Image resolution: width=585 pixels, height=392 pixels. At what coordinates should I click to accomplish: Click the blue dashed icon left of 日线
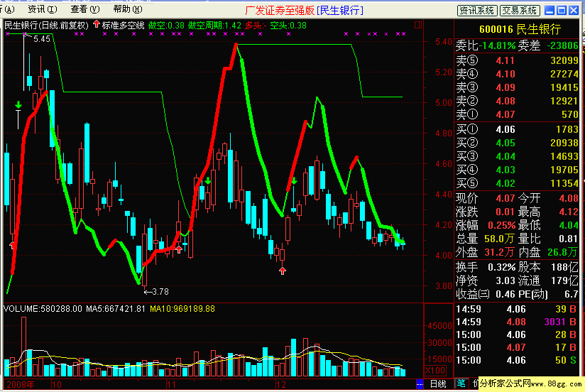[x=420, y=383]
